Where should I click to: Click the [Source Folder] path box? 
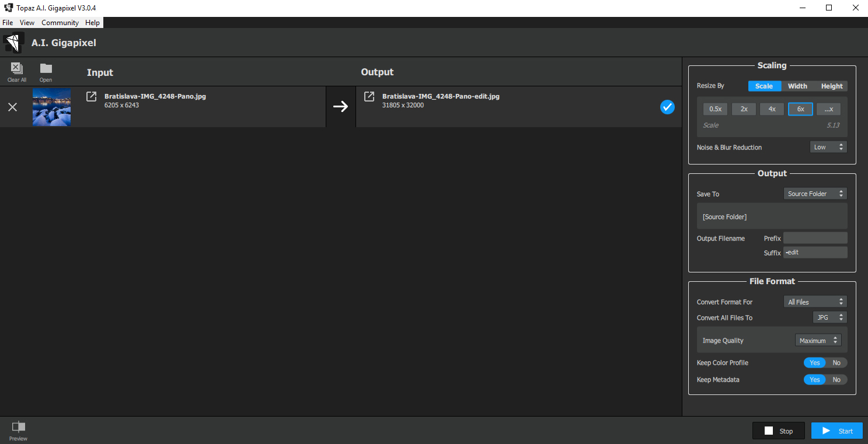(772, 216)
